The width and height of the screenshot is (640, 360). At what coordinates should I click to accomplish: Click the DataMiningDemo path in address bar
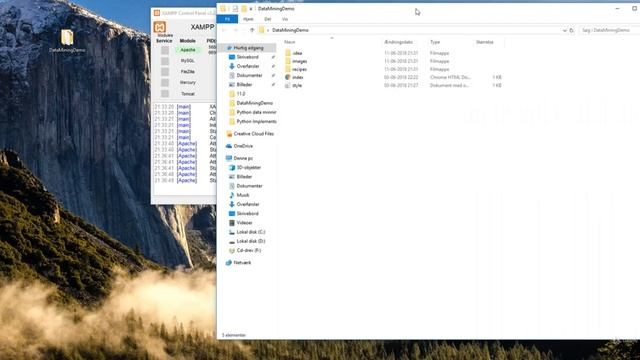[290, 30]
